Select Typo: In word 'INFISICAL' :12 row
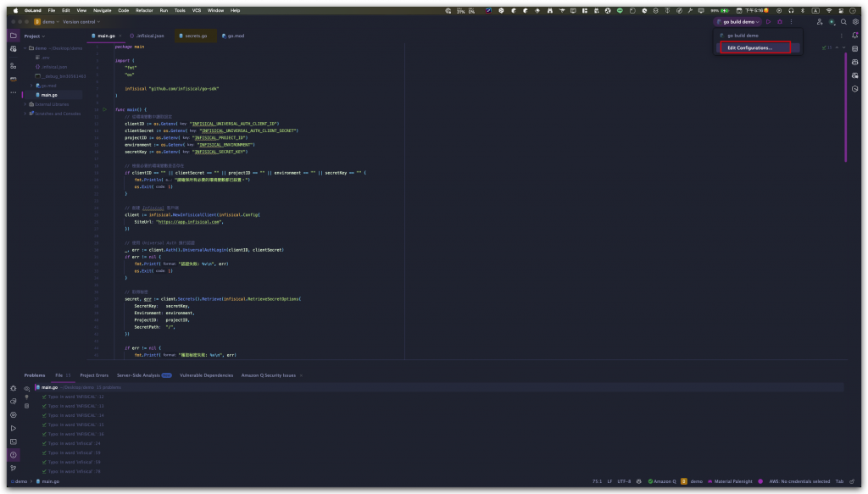868x494 pixels. tap(73, 397)
